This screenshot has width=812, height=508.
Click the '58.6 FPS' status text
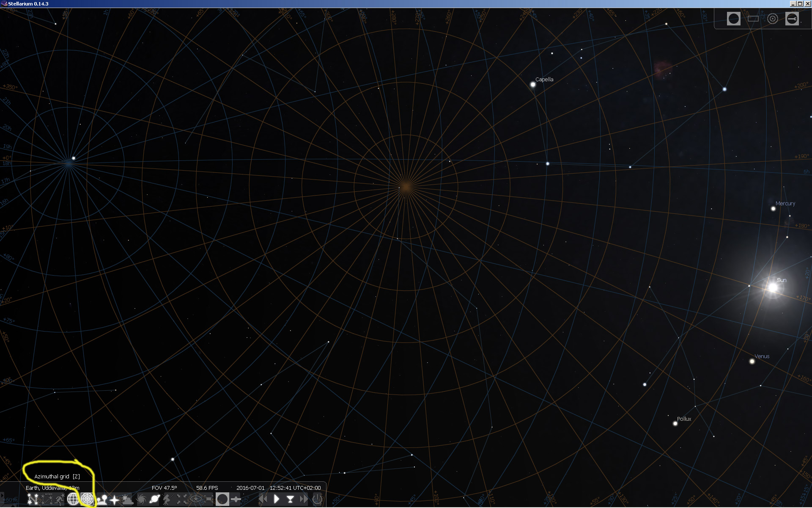pyautogui.click(x=207, y=488)
